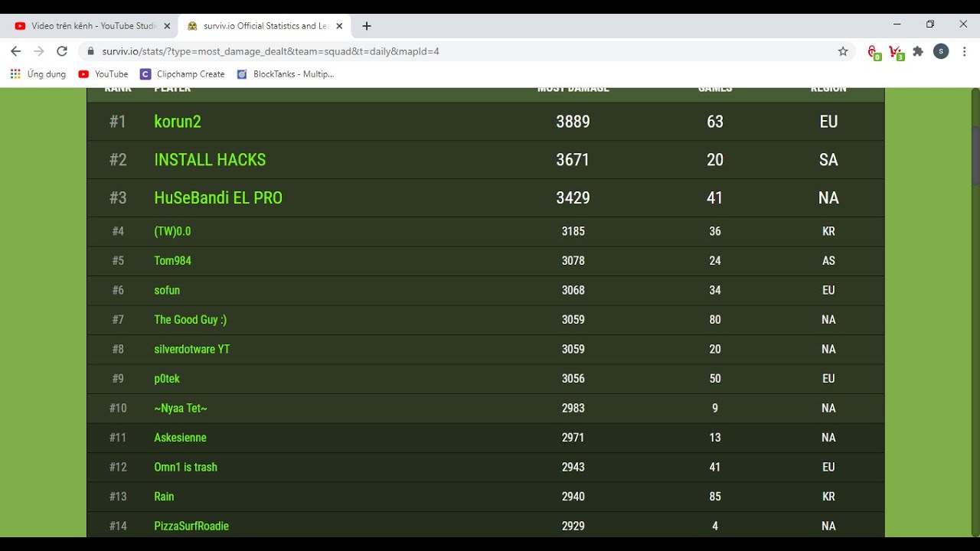The width and height of the screenshot is (980, 551).
Task: Click damage value 3185
Action: point(573,231)
